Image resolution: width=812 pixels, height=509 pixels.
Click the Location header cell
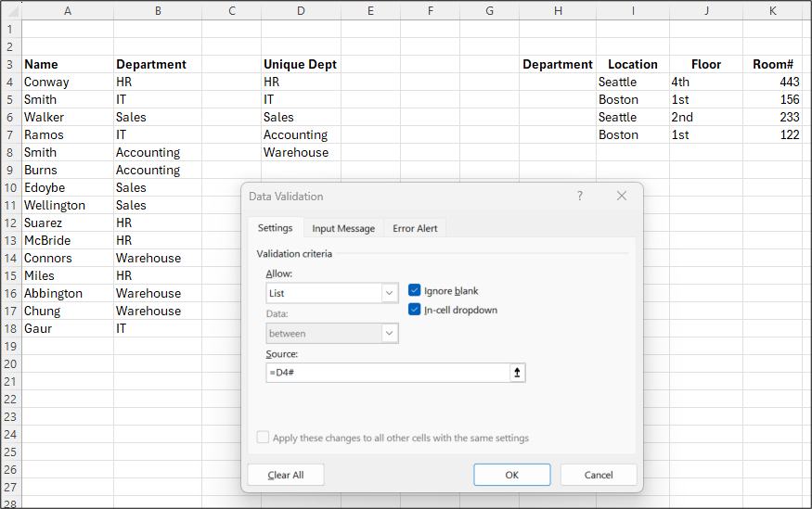(633, 65)
